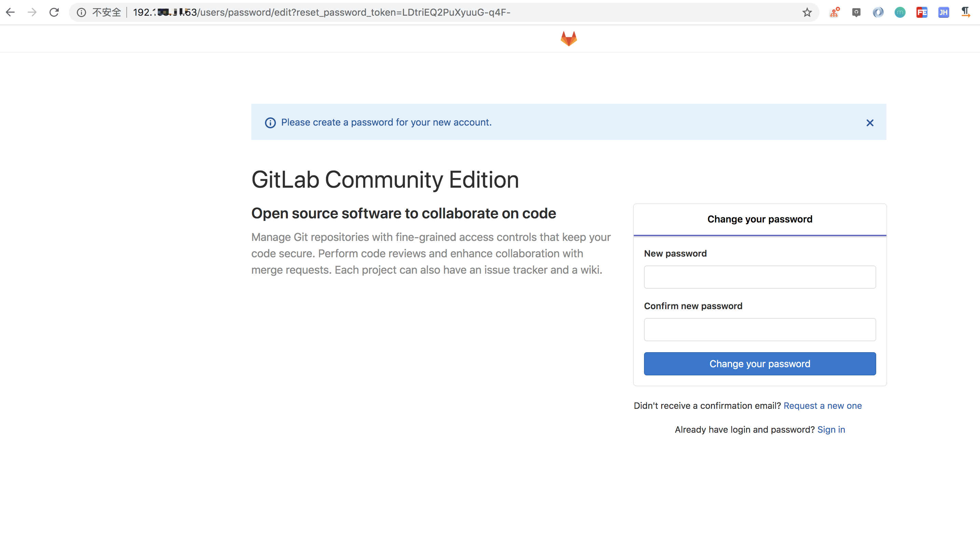
Task: Open the GitHub extension icon
Action: point(856,12)
